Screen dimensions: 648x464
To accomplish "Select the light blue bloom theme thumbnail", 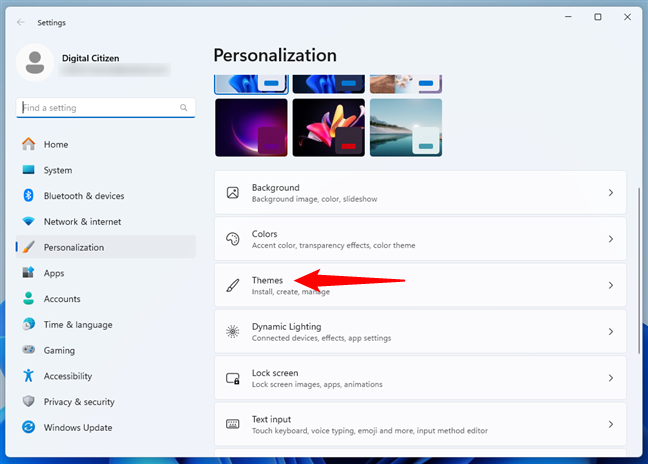I will tap(251, 84).
